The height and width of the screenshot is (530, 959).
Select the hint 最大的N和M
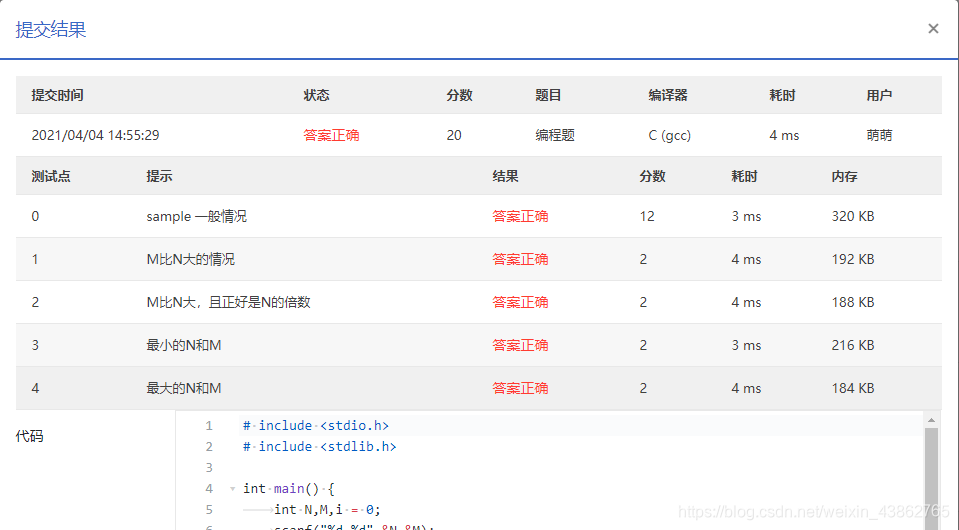pos(183,388)
